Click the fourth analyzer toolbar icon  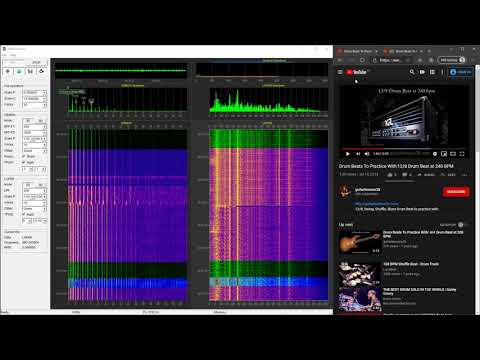(x=41, y=71)
